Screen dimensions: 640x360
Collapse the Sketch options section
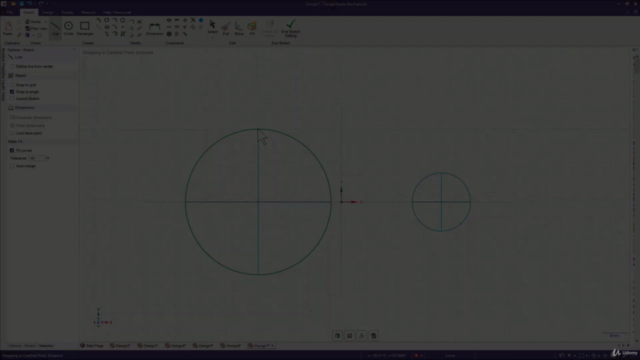click(x=41, y=76)
